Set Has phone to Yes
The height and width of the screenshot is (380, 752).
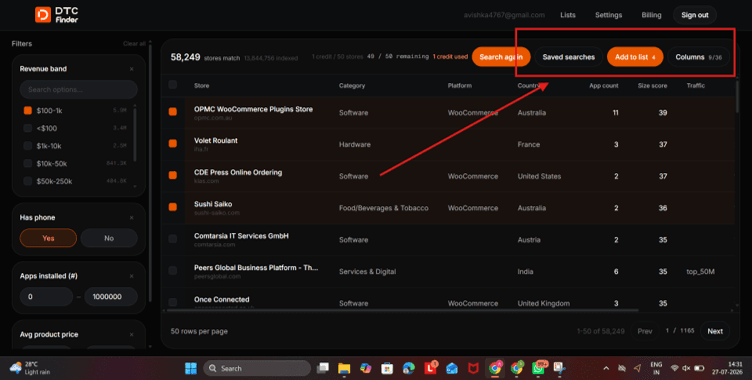pyautogui.click(x=48, y=238)
